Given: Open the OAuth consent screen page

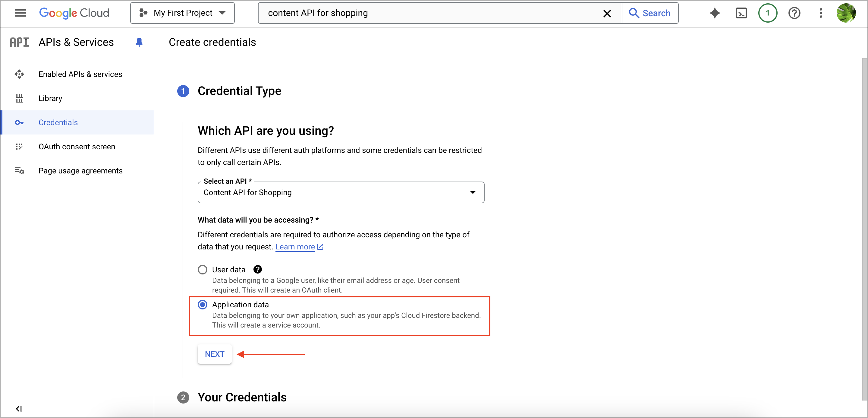Looking at the screenshot, I should click(x=77, y=147).
